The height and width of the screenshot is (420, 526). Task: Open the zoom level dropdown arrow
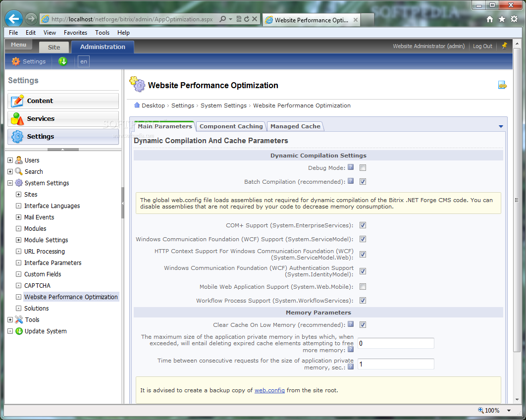point(509,410)
